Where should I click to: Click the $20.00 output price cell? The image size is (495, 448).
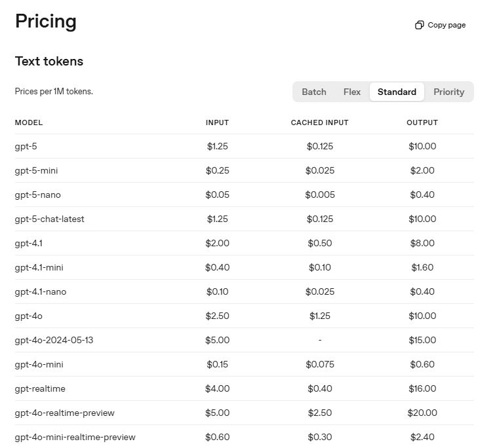click(x=422, y=413)
